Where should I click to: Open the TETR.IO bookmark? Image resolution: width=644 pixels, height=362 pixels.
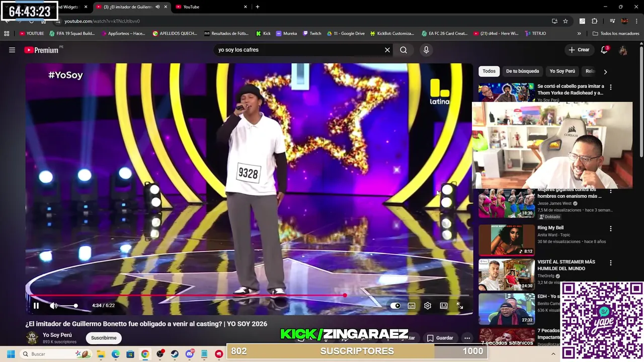coord(535,34)
